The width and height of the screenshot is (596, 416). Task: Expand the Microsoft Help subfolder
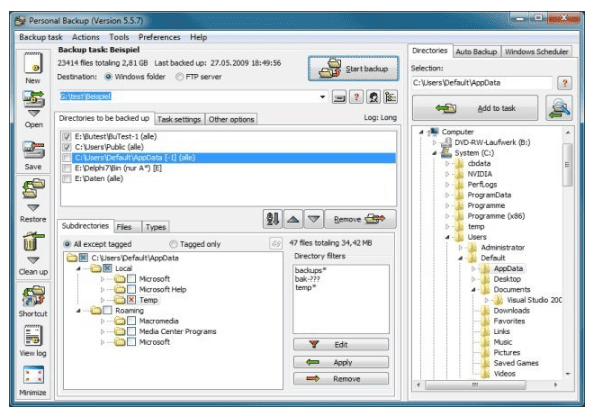[x=103, y=290]
